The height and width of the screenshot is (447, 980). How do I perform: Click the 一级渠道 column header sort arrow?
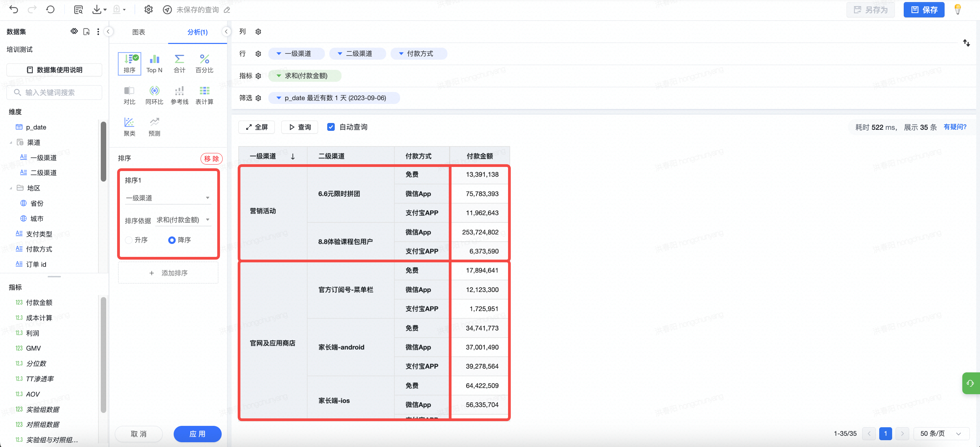click(x=293, y=156)
